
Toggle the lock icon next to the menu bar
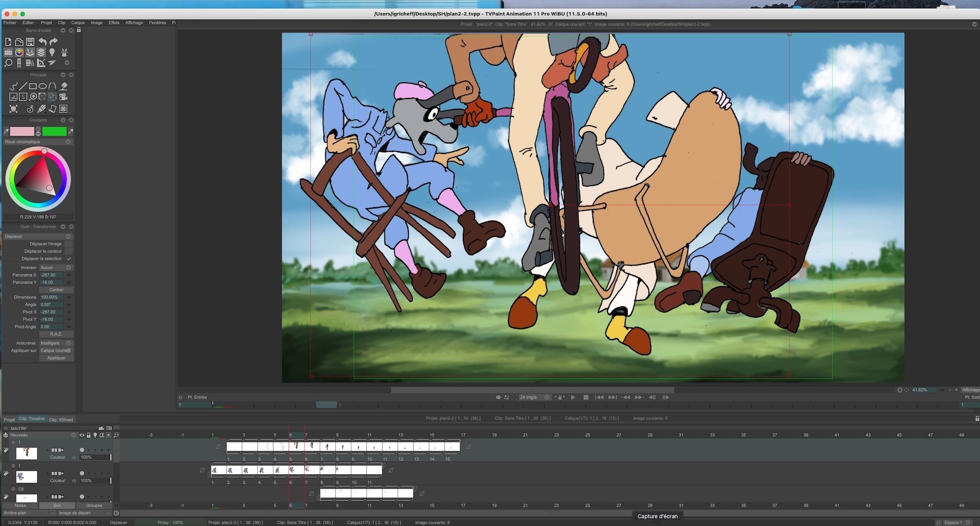[x=79, y=30]
